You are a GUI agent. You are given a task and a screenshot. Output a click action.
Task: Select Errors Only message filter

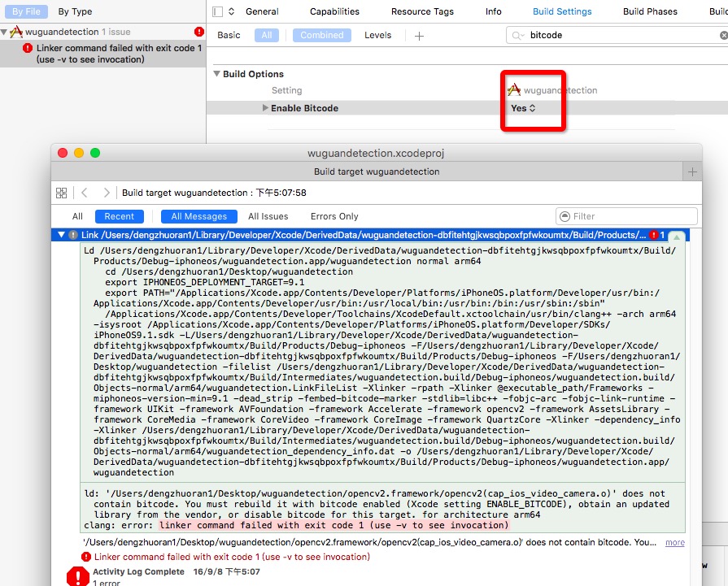pyautogui.click(x=334, y=216)
